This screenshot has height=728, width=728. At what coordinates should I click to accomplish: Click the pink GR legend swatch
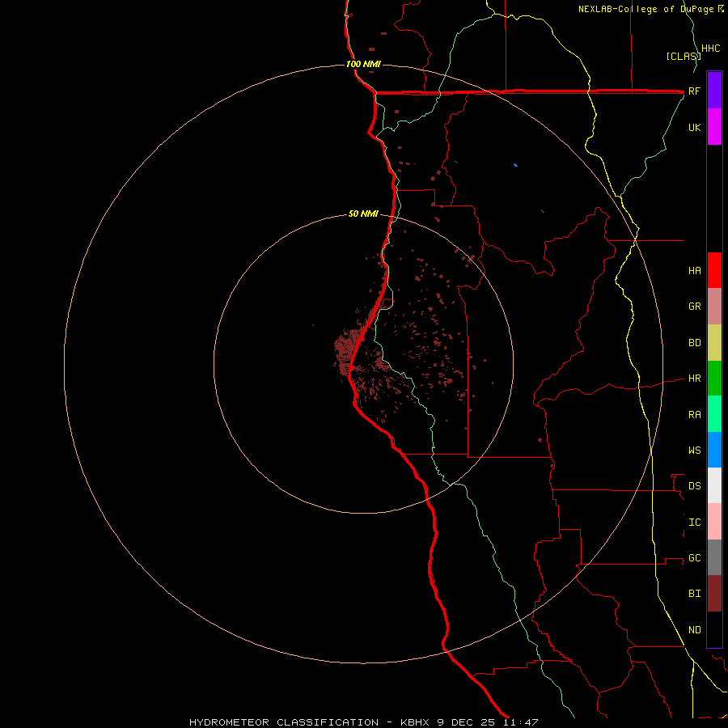(x=714, y=307)
